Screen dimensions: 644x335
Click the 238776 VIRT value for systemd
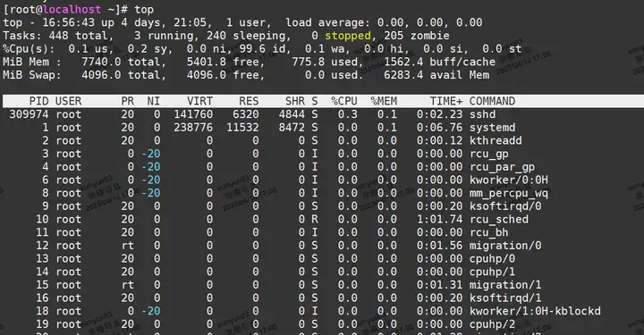193,128
